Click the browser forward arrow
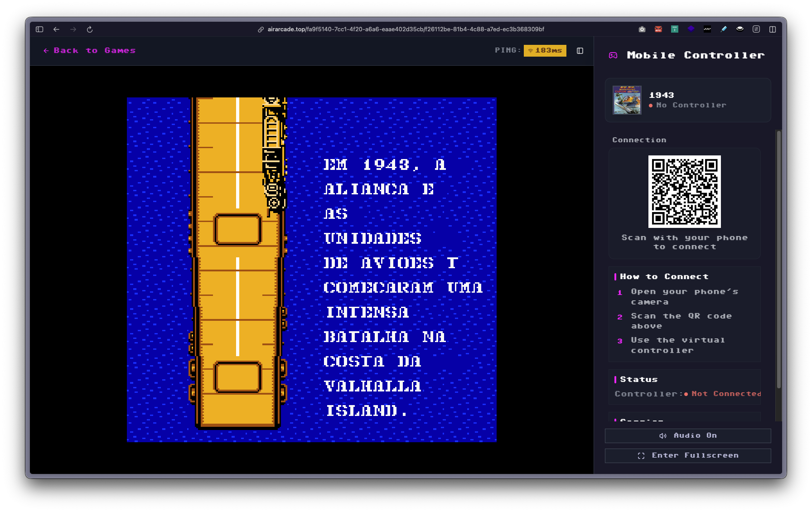This screenshot has width=812, height=512. click(73, 29)
